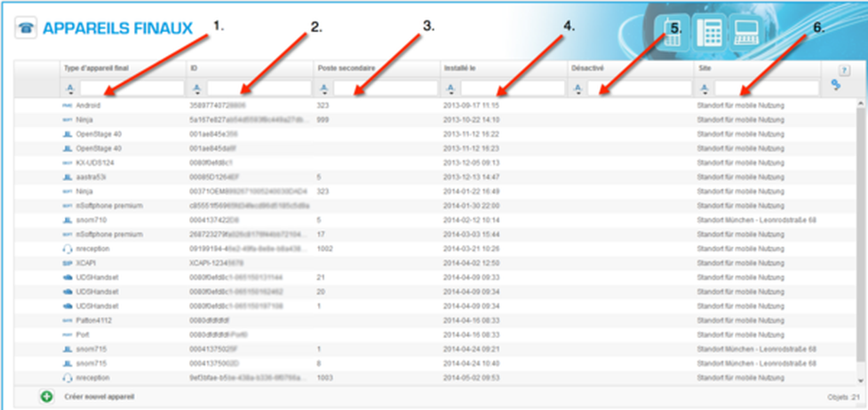Click the blue link icon below help
Viewport: 868px width, 410px height.
tap(836, 84)
